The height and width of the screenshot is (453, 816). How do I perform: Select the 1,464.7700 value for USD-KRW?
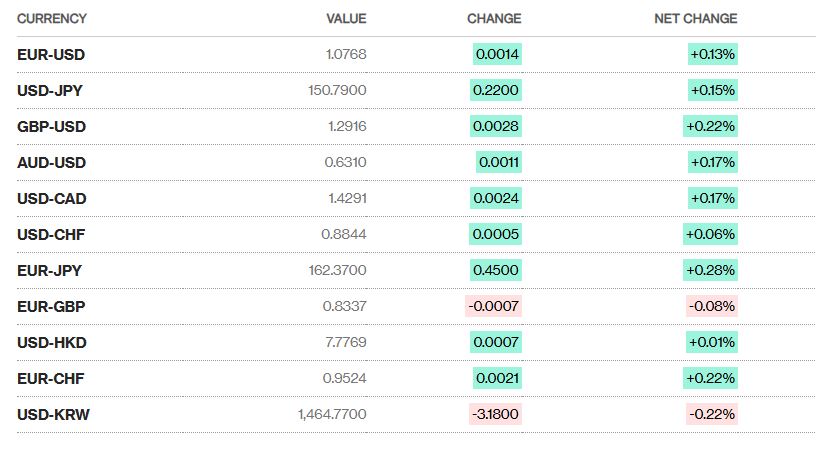click(x=332, y=414)
